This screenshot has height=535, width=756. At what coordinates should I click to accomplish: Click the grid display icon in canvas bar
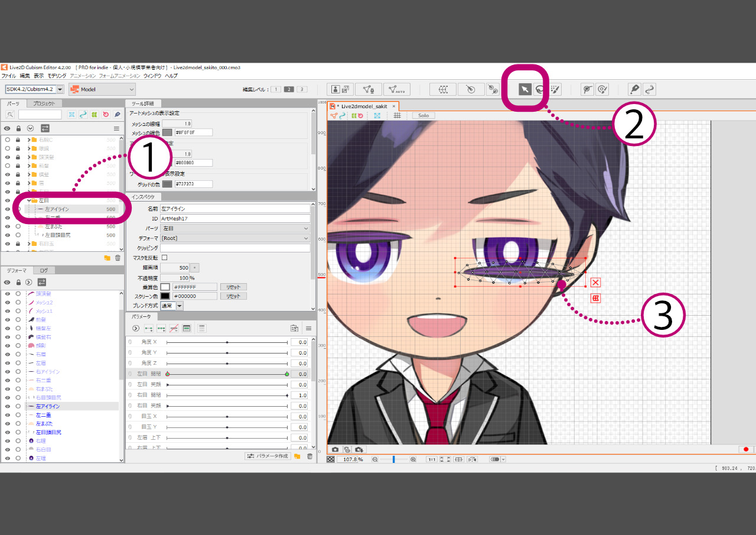(x=397, y=115)
